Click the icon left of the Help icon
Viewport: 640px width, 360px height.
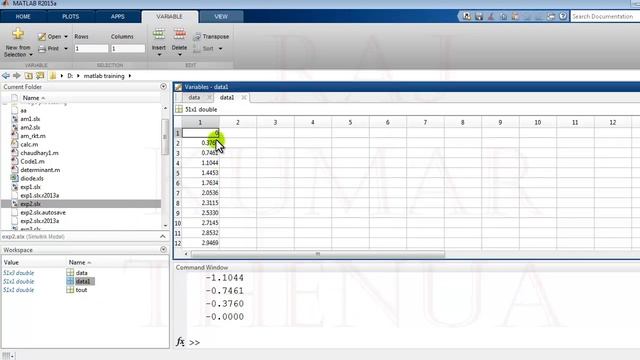551,16
